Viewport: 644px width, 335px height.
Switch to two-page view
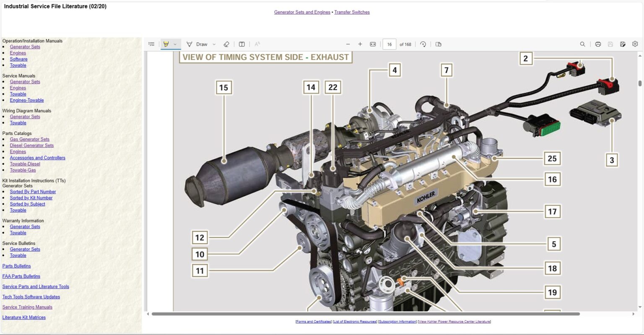coord(438,44)
